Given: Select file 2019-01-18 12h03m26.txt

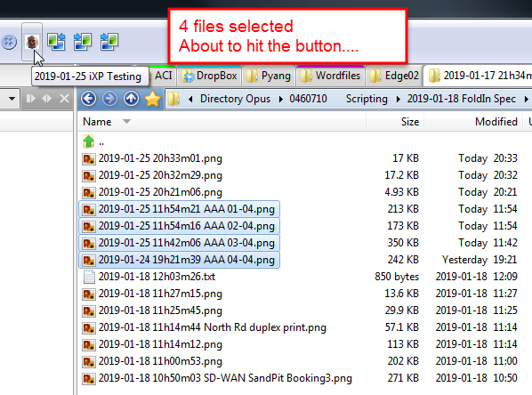Looking at the screenshot, I should click(x=157, y=277).
